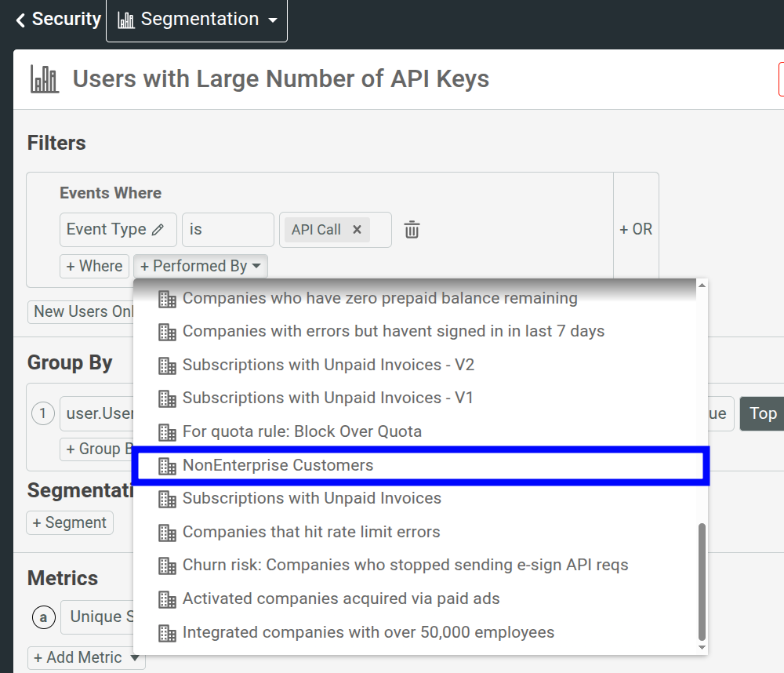
Task: Click building icon for Block Over Quota rule
Action: (167, 432)
